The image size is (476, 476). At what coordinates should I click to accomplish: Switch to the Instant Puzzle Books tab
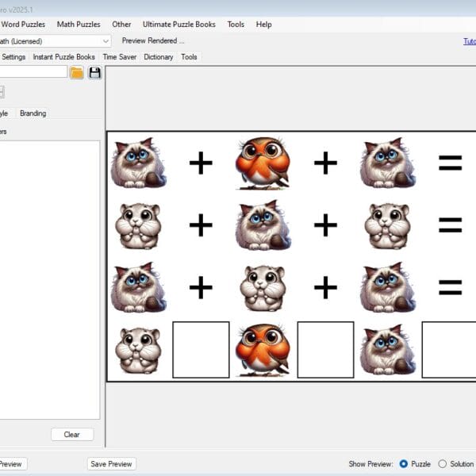tap(63, 57)
